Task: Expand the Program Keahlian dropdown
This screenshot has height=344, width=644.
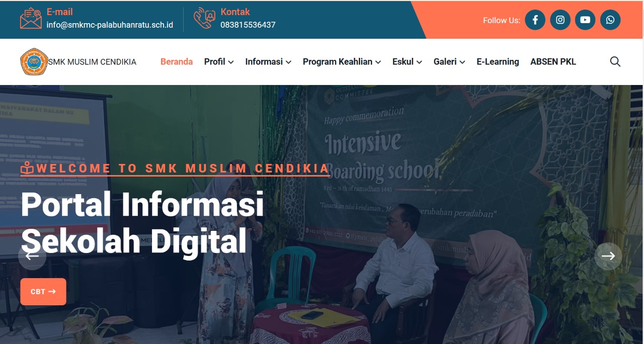Action: [342, 62]
